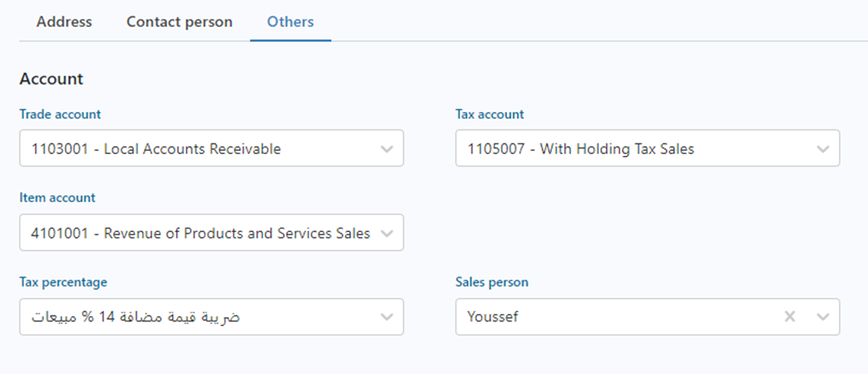The width and height of the screenshot is (868, 374).
Task: Click the Item account chevron arrow
Action: click(x=387, y=233)
